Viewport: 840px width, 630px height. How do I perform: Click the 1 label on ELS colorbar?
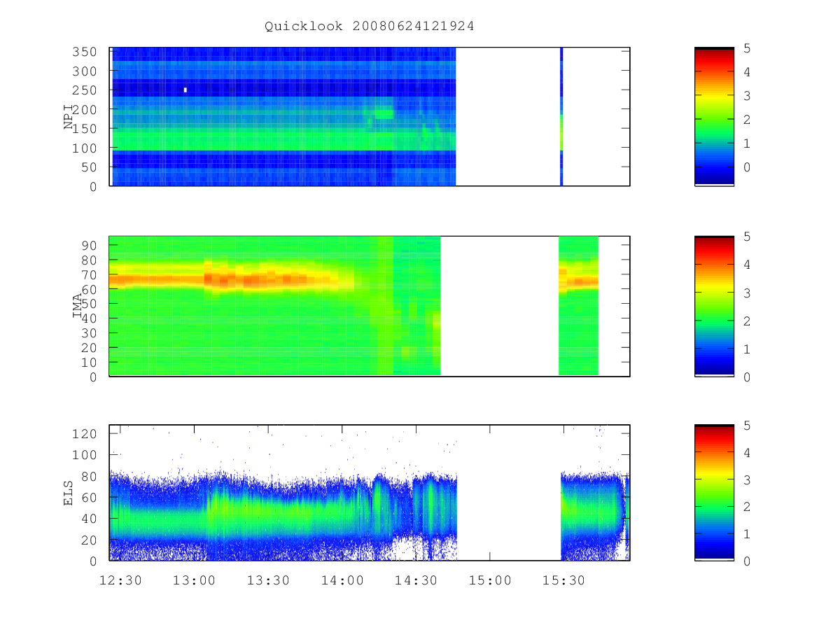point(747,534)
